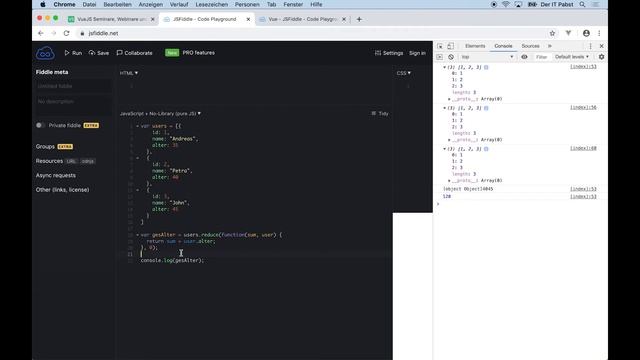This screenshot has width=640, height=360.
Task: Run the fiddle code
Action: pyautogui.click(x=73, y=53)
